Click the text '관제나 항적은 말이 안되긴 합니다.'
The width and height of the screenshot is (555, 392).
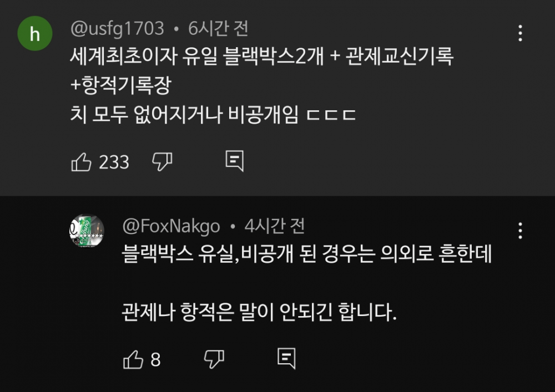click(259, 314)
